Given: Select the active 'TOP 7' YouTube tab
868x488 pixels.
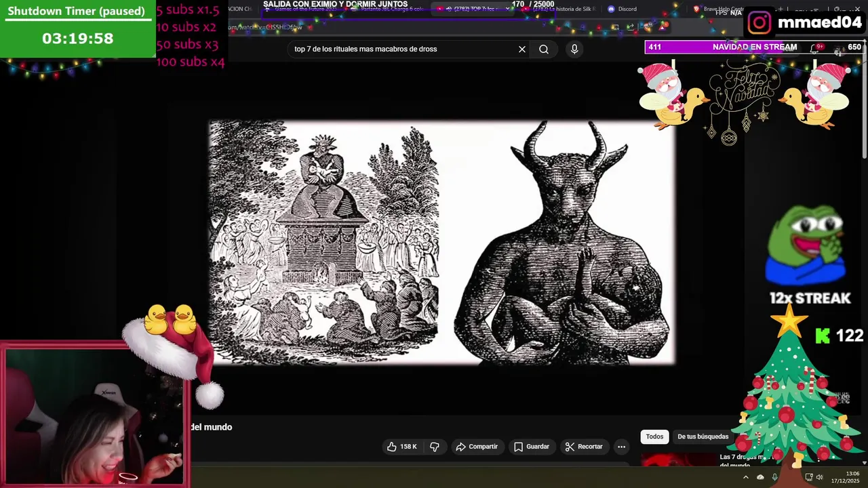Looking at the screenshot, I should (x=475, y=9).
